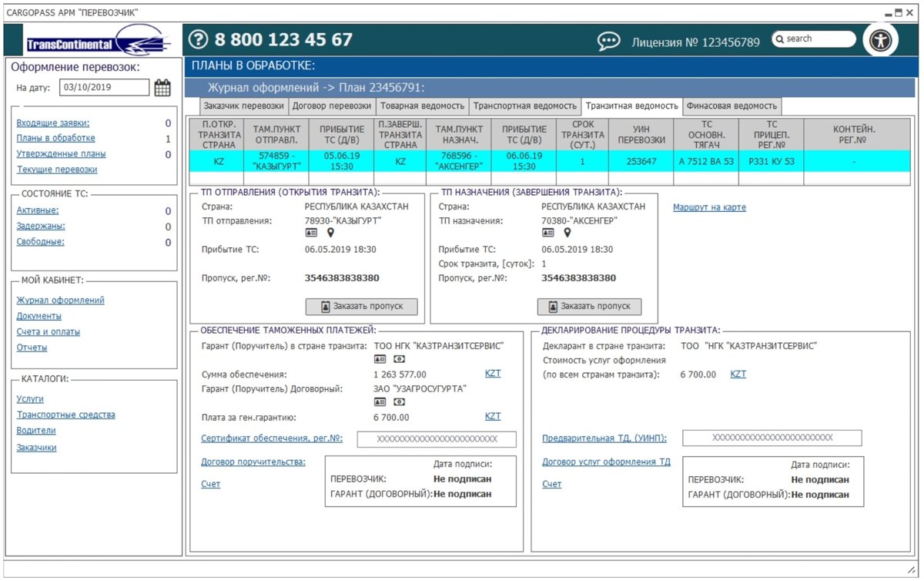
Task: Click Заказать пропуск in the departure section
Action: 361,307
